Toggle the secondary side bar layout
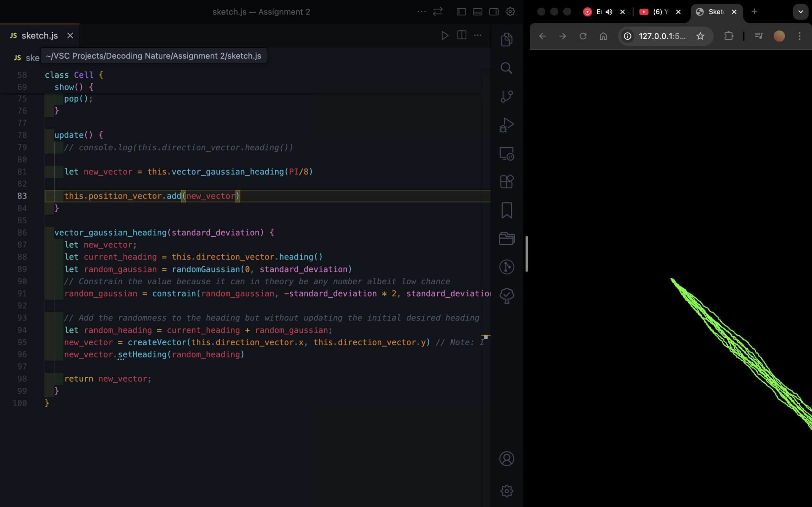This screenshot has width=812, height=507. [494, 12]
